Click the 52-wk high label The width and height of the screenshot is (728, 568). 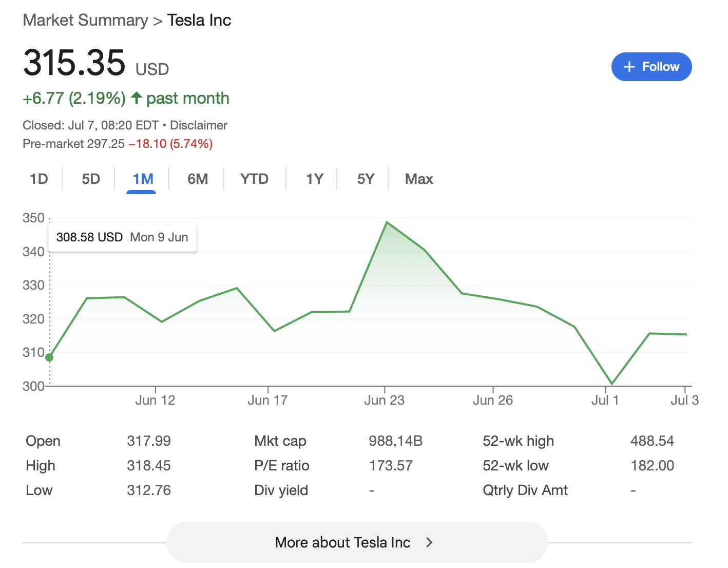(x=519, y=441)
